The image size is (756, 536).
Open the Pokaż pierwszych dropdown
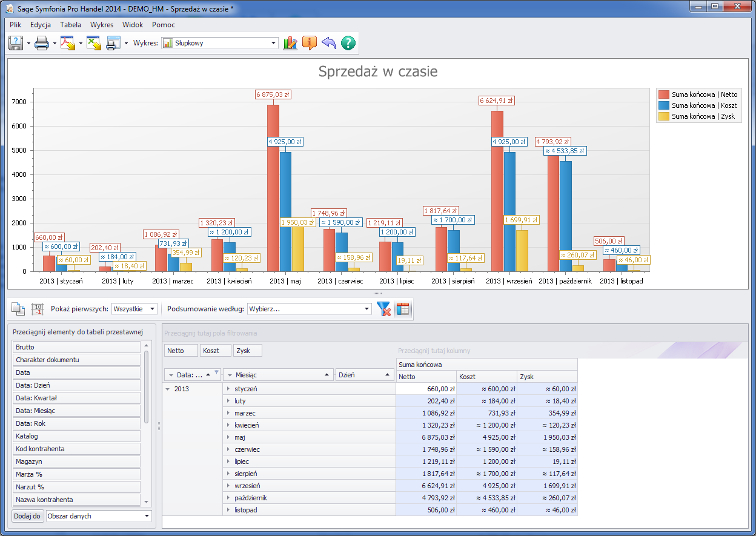coord(151,309)
